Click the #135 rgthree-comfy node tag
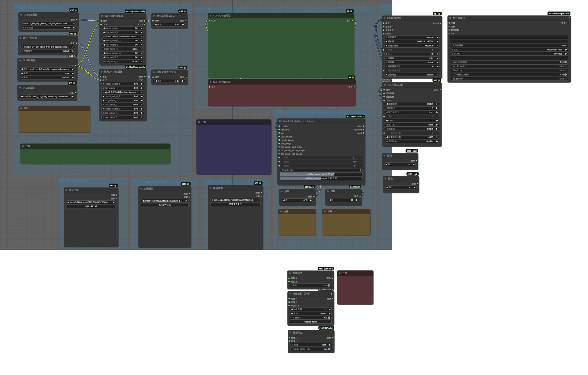The image size is (588, 375). [x=135, y=11]
